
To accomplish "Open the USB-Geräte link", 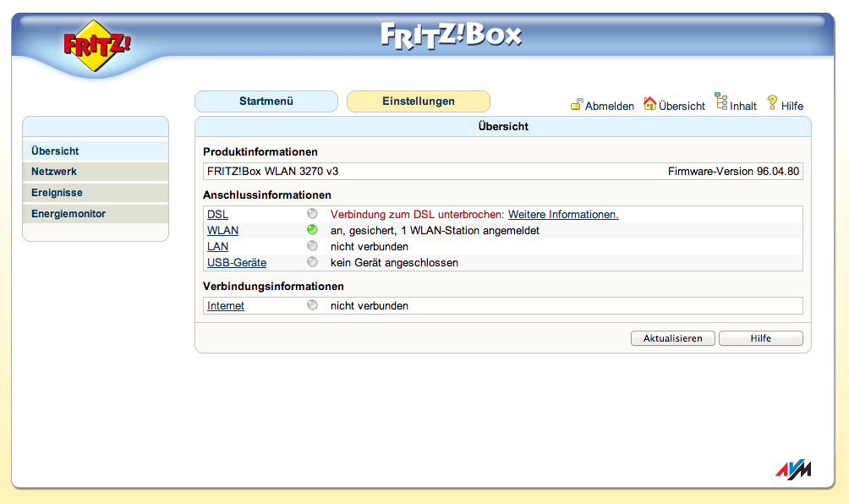I will 237,262.
